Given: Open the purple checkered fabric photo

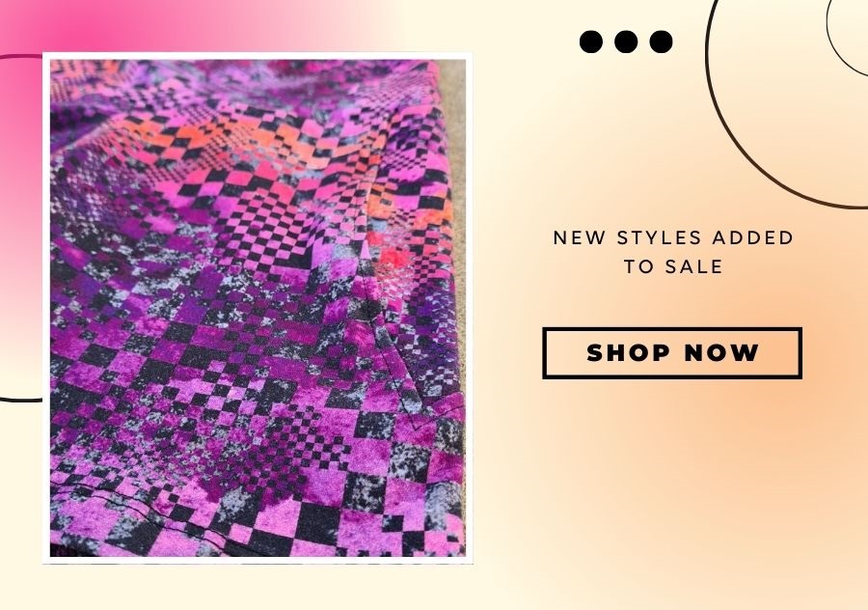Looking at the screenshot, I should click(258, 308).
